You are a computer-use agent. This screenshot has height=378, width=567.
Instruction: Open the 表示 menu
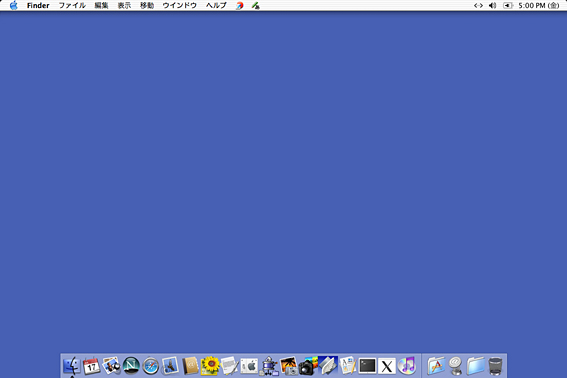[124, 5]
